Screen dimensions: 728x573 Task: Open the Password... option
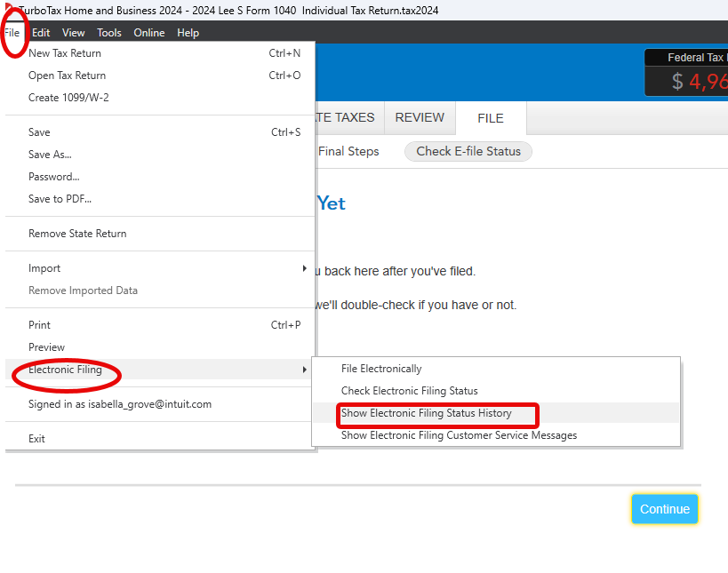(x=160, y=177)
